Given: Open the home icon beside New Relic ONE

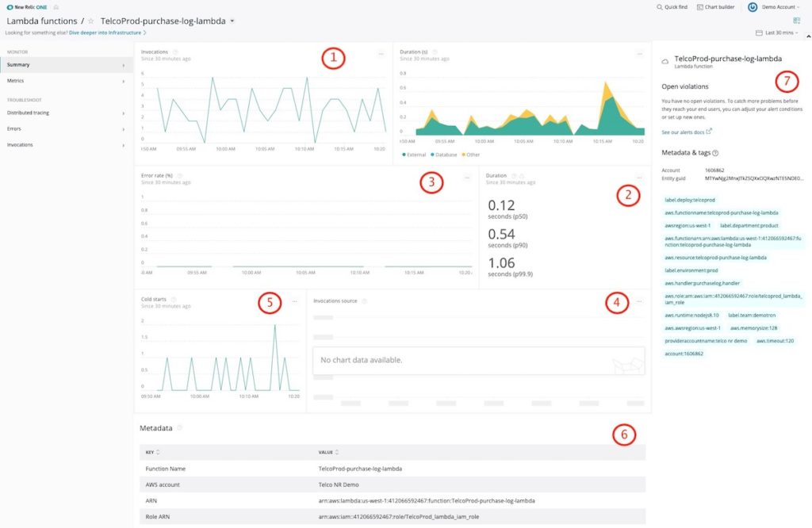Looking at the screenshot, I should (x=56, y=7).
